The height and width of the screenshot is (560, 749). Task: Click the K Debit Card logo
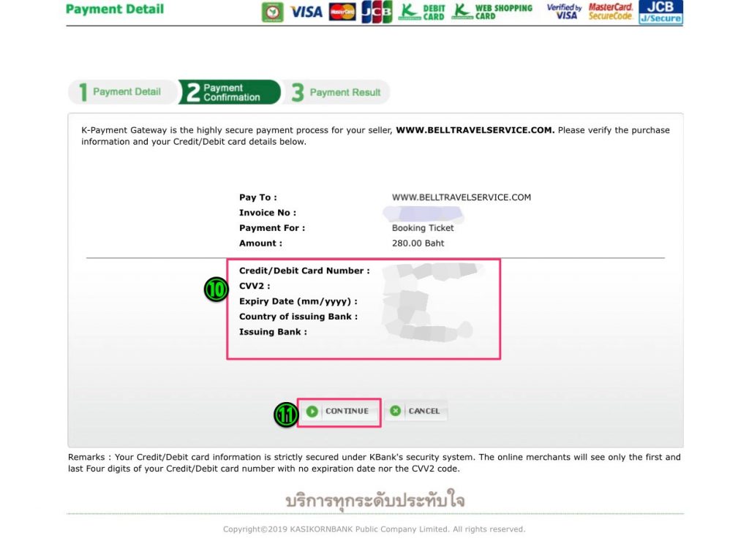[x=422, y=12]
